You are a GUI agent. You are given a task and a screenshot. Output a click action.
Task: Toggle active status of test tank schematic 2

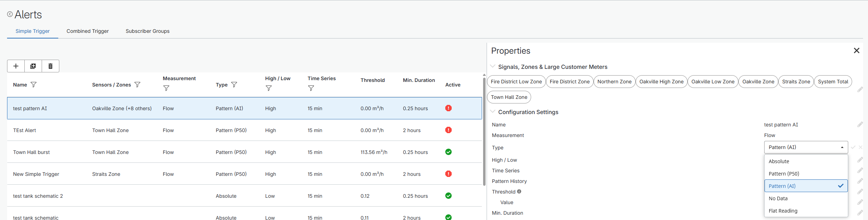[448, 196]
